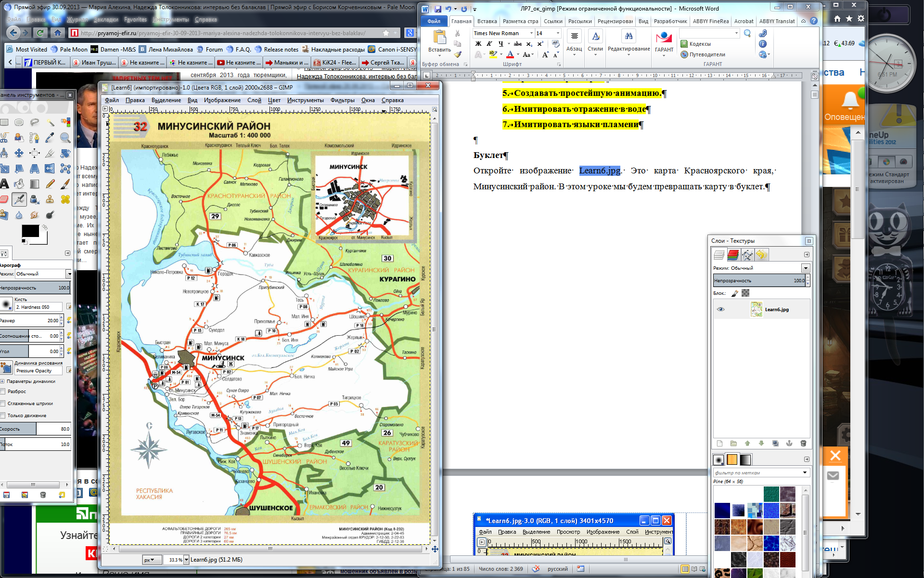Click the Learn6.jpg hyperlink in Word document

tap(600, 171)
